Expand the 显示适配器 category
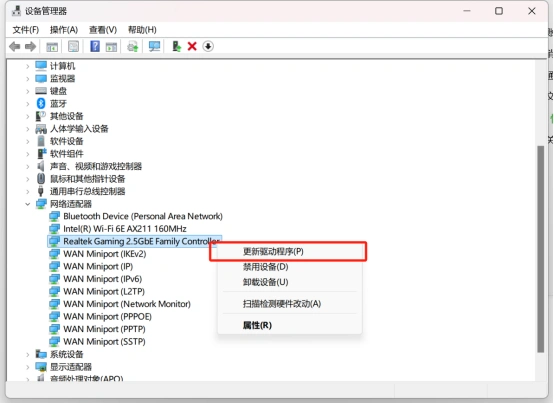 coord(28,367)
